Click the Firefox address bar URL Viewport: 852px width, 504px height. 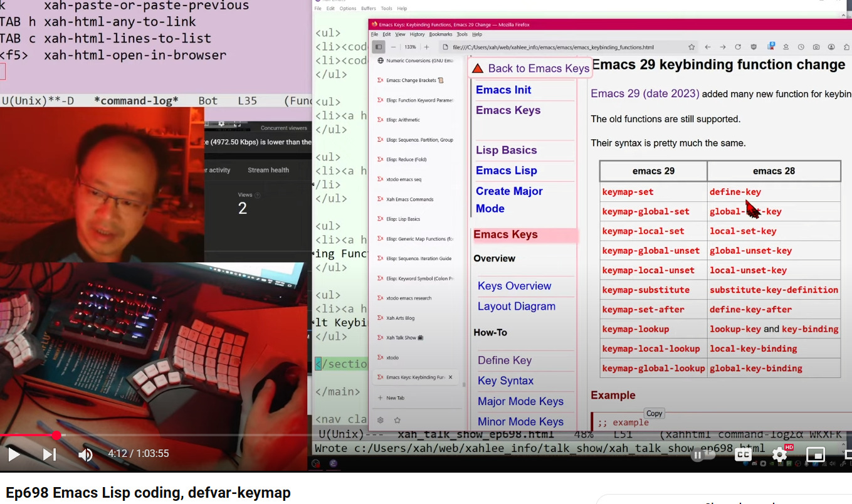coord(553,47)
